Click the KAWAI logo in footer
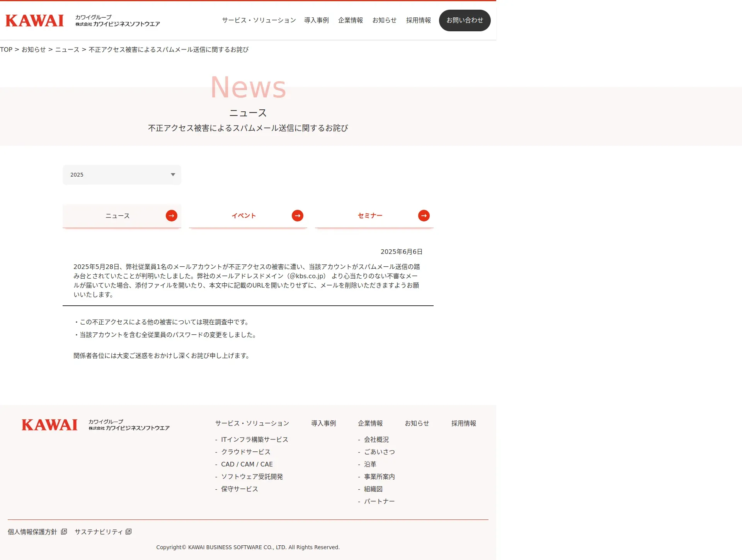This screenshot has height=560, width=742. tap(49, 425)
